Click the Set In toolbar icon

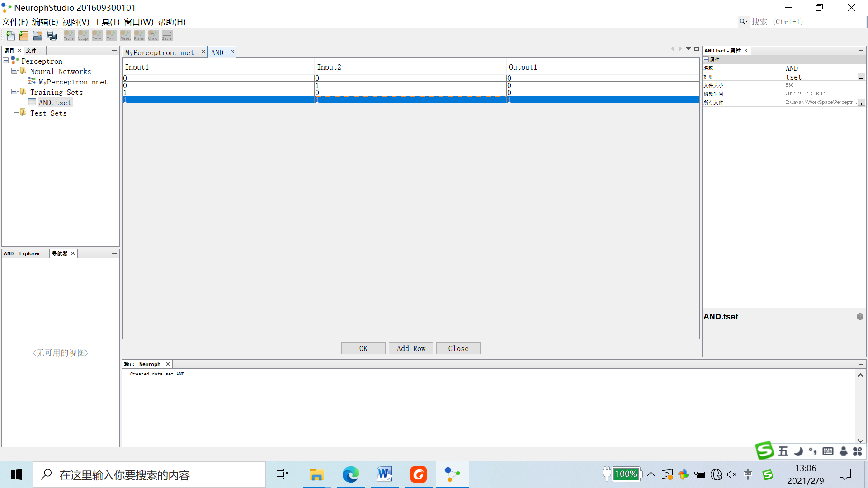167,35
